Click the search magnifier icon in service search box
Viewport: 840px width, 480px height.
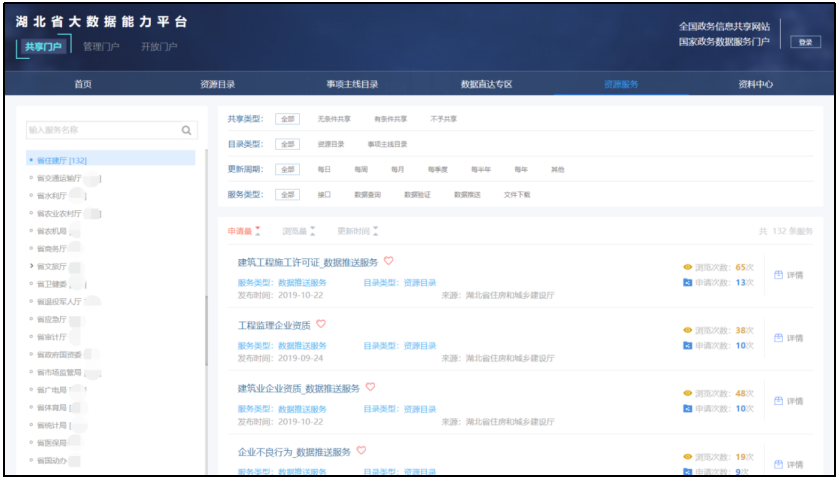pos(186,130)
